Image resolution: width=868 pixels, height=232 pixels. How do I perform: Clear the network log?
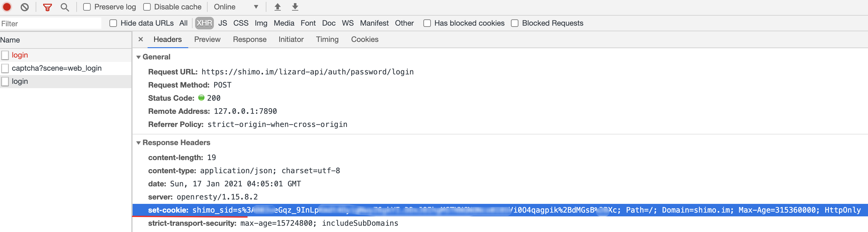(25, 7)
